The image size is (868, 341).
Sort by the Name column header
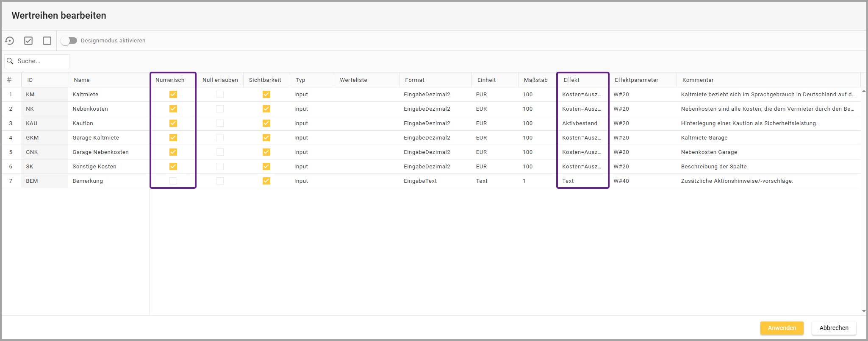[82, 80]
